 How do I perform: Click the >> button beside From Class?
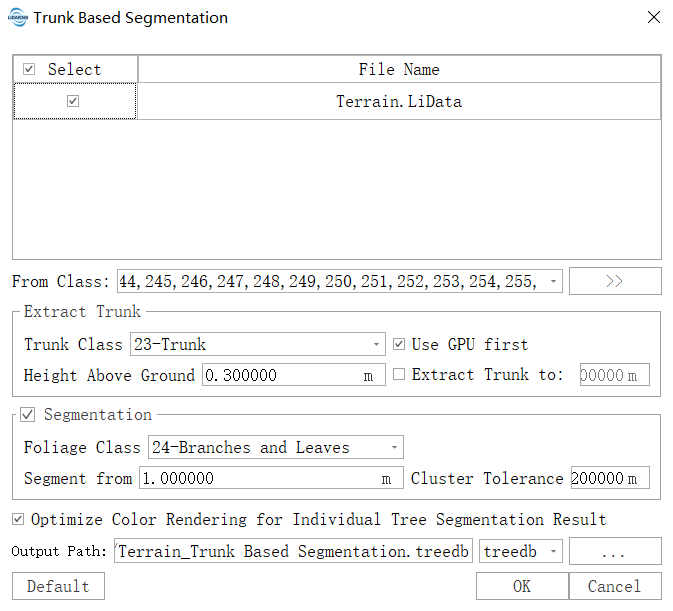(614, 282)
